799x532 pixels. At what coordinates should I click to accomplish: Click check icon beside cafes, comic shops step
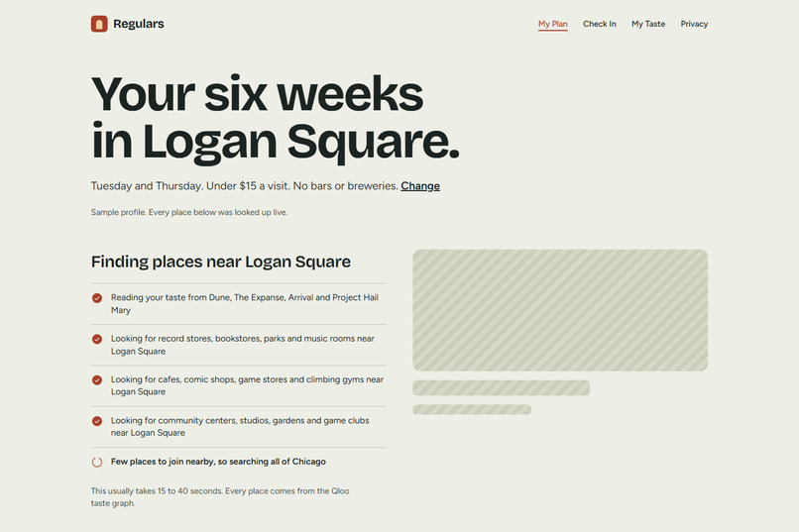pos(97,379)
